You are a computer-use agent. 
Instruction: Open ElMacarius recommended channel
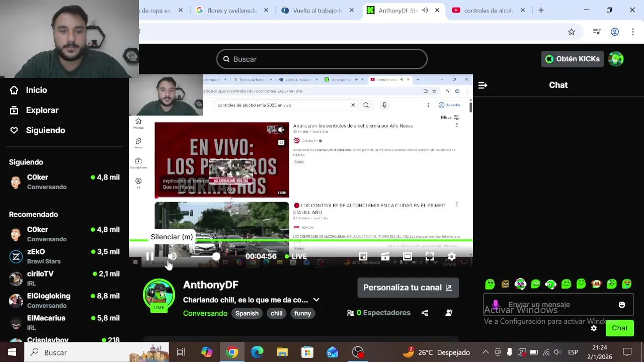(x=64, y=322)
